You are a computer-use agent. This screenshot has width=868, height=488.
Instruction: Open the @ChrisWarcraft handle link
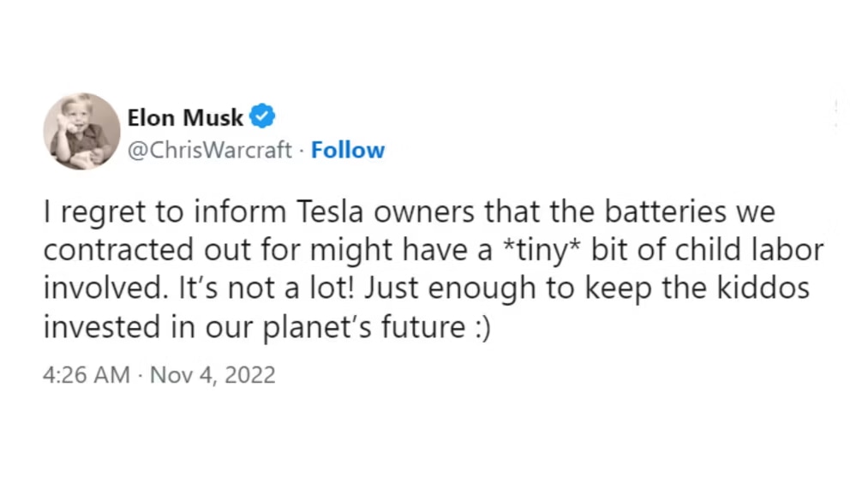click(x=209, y=150)
